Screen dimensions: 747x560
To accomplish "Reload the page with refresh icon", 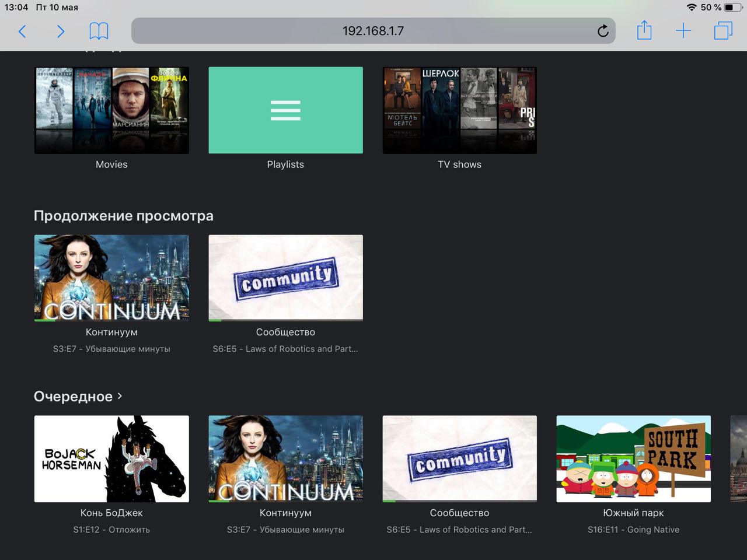I will click(x=603, y=31).
